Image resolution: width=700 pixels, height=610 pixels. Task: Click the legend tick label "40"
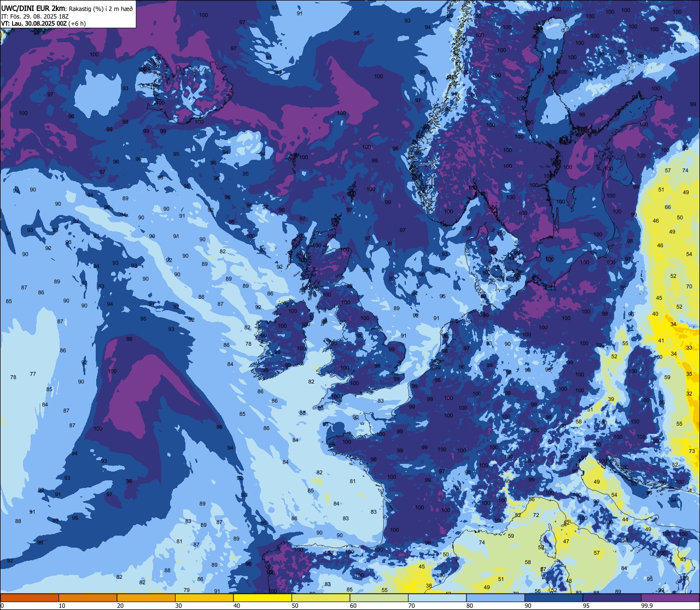[237, 606]
